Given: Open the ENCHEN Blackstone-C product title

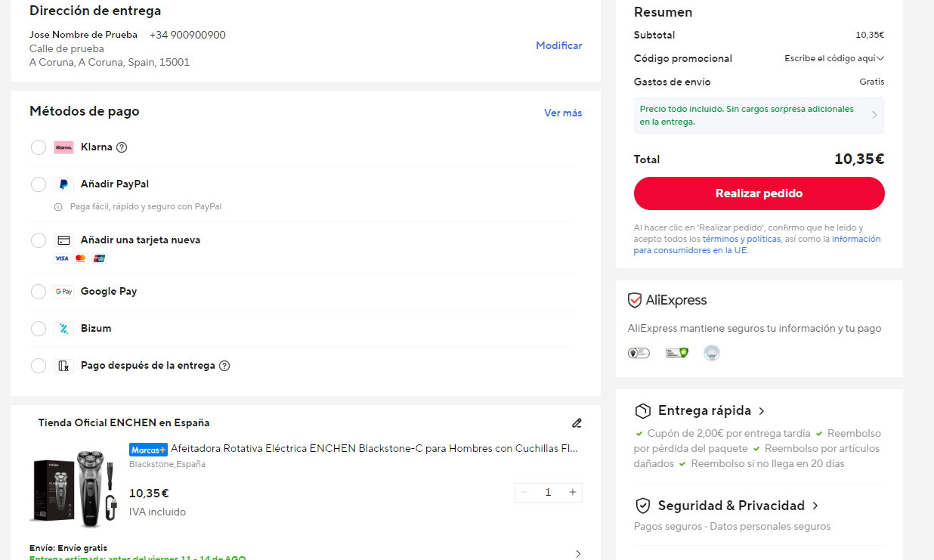Looking at the screenshot, I should coord(375,449).
